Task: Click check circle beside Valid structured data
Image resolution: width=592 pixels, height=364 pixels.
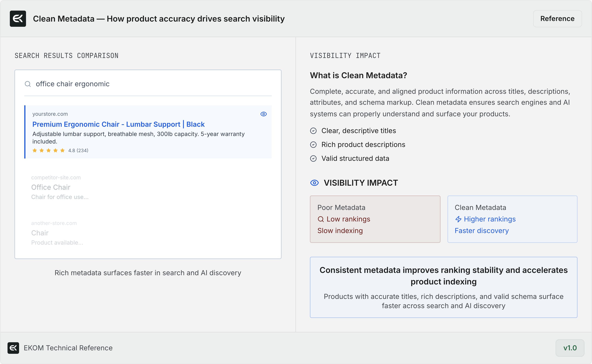Action: (313, 158)
